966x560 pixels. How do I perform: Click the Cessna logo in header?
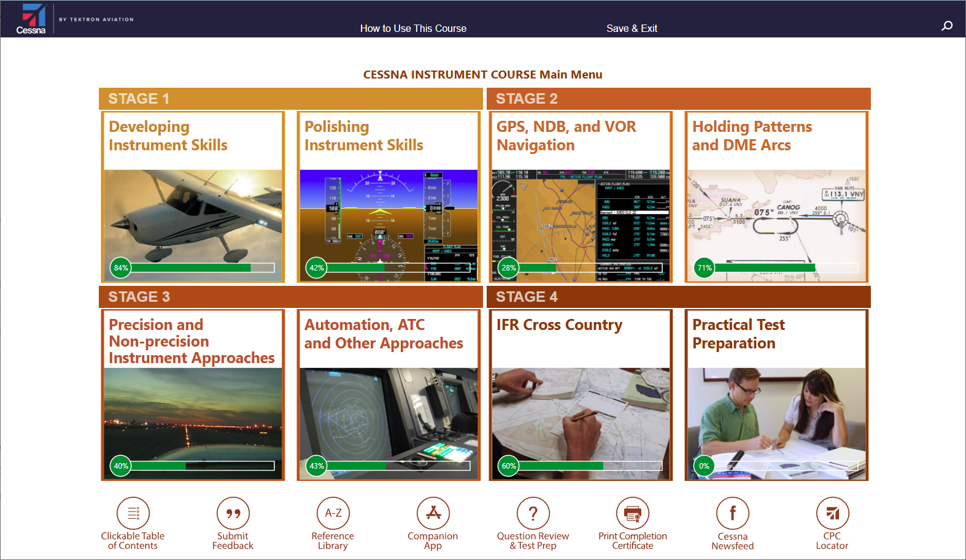[x=31, y=19]
